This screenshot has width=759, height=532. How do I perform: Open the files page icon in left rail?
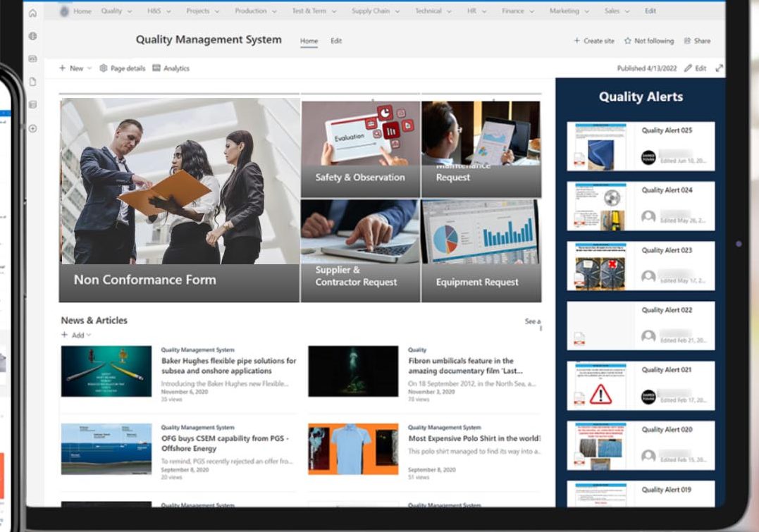(33, 81)
